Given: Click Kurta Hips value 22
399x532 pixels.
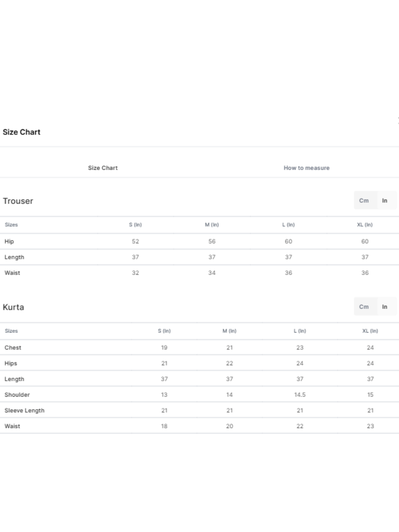Looking at the screenshot, I should (x=229, y=363).
